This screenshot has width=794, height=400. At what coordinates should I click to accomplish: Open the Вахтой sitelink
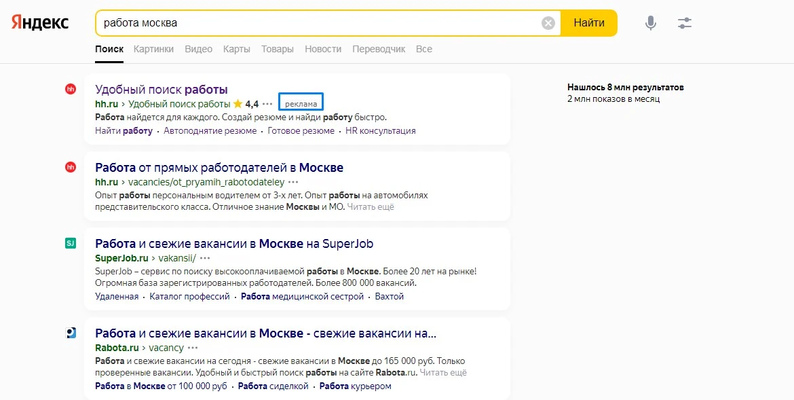click(389, 296)
